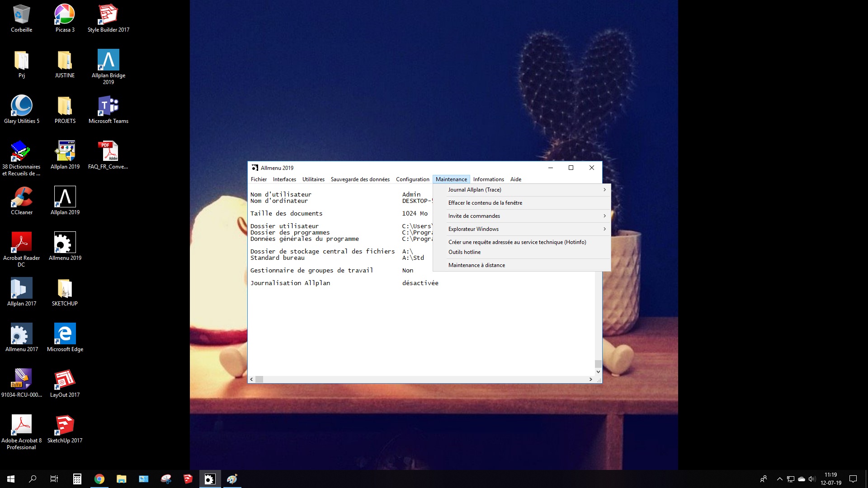This screenshot has width=868, height=488.
Task: Select Adobe Acrobat 8 Professional icon
Action: tap(21, 432)
